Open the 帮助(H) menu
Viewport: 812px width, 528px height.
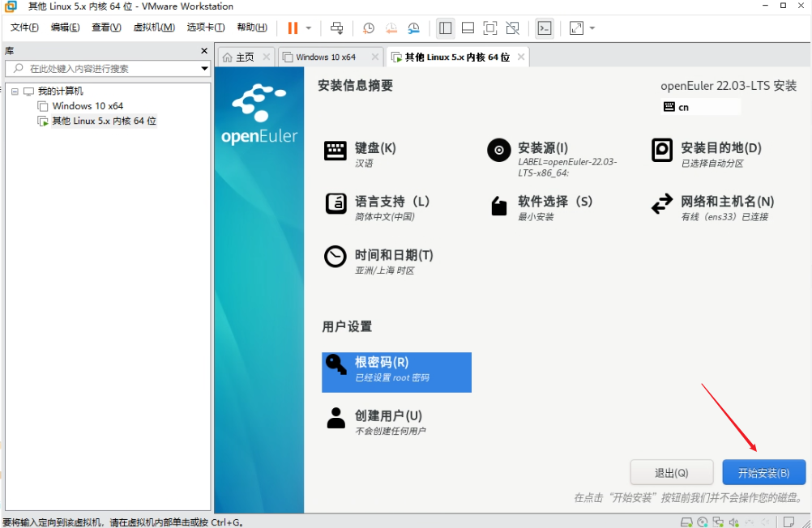252,28
